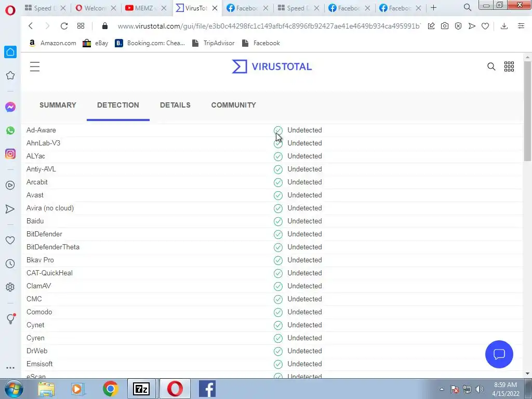This screenshot has height=399, width=532.
Task: Click scrollbar down arrow
Action: pos(527,374)
